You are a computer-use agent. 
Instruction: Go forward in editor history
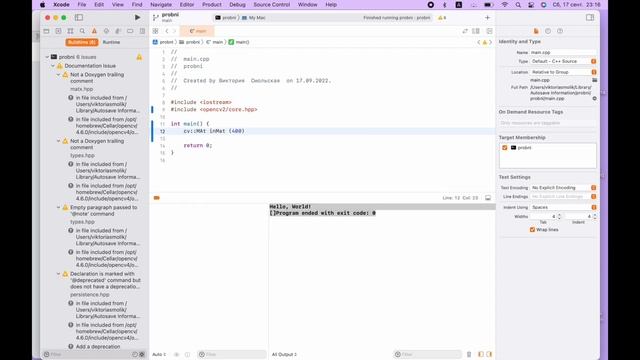pos(174,31)
